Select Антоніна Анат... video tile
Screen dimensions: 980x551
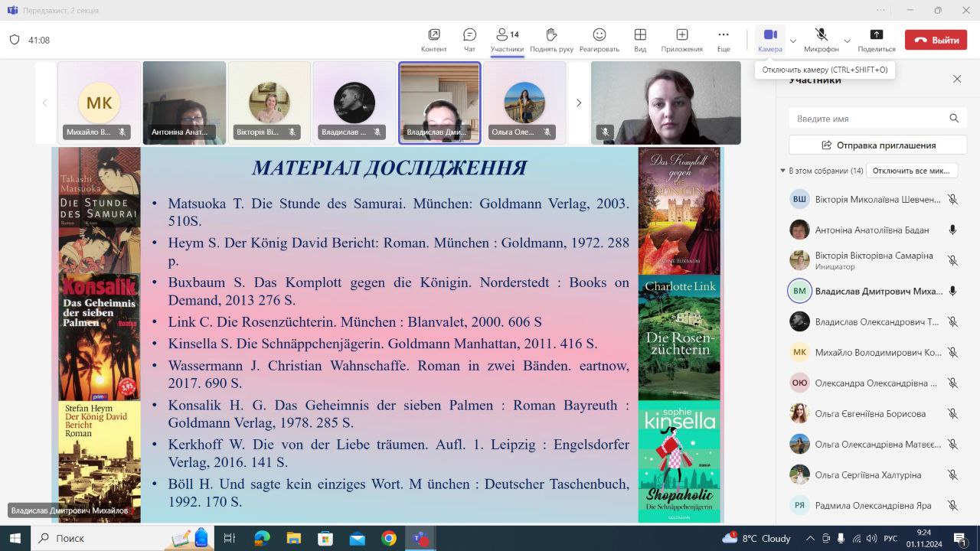click(x=185, y=103)
